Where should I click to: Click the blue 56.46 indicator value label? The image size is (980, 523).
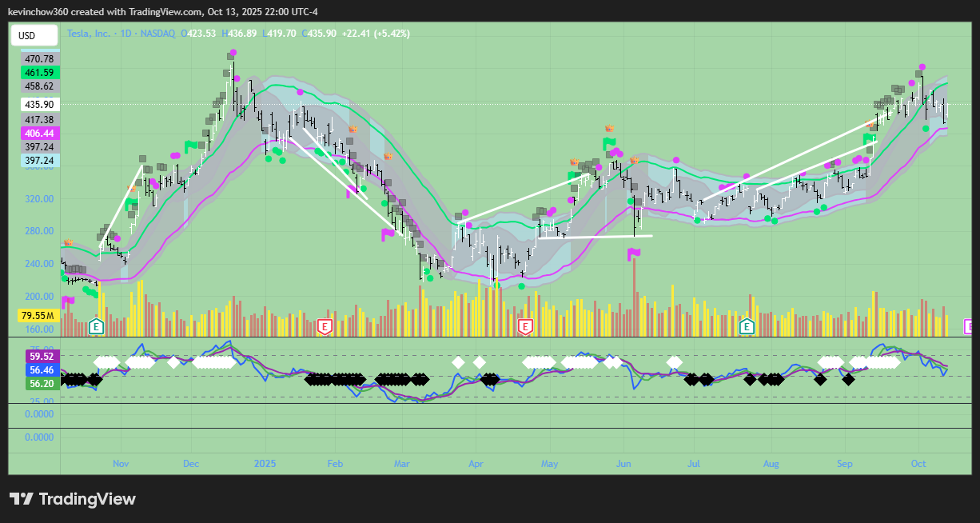click(41, 369)
